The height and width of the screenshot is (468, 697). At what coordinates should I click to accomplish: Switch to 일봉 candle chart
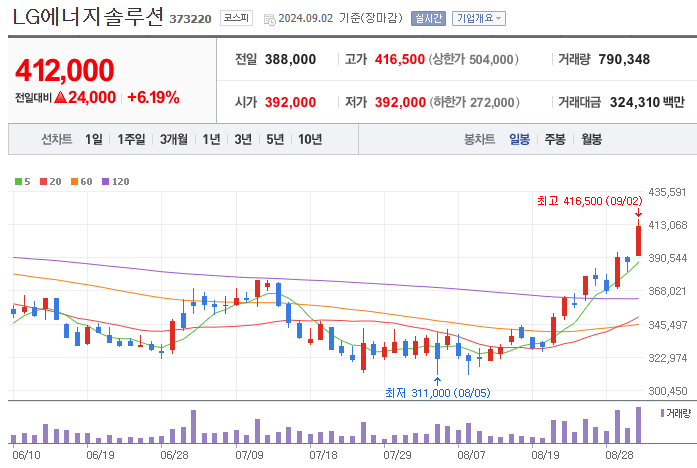coord(519,140)
